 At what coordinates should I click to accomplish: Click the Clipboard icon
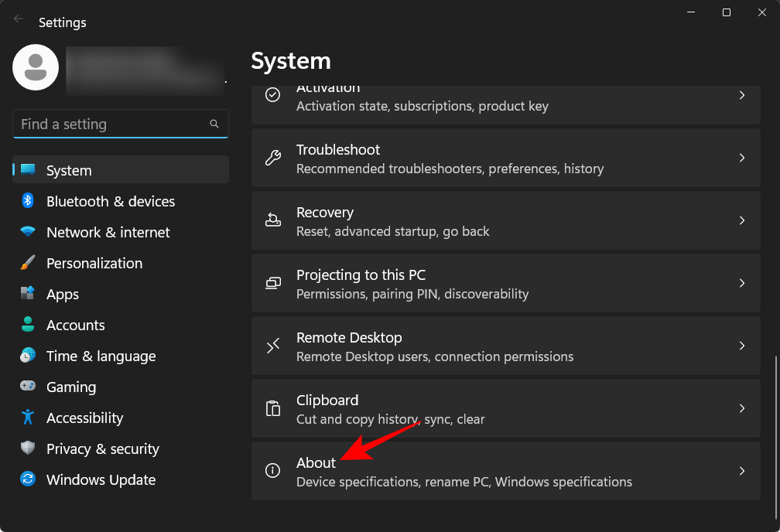[x=272, y=408]
